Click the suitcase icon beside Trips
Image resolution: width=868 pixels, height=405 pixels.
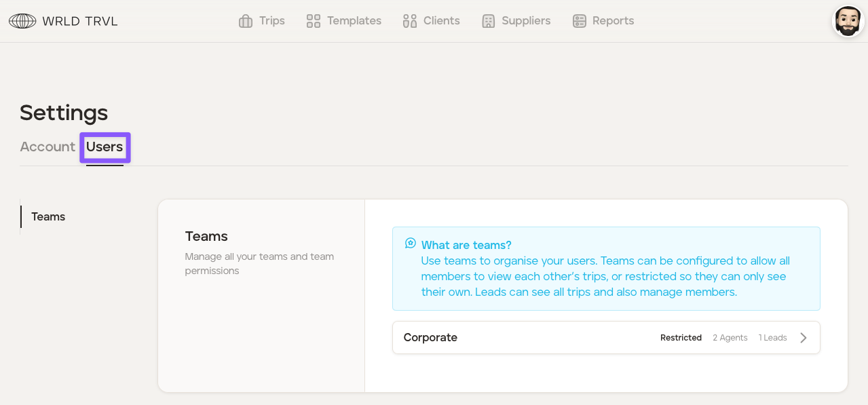coord(246,21)
